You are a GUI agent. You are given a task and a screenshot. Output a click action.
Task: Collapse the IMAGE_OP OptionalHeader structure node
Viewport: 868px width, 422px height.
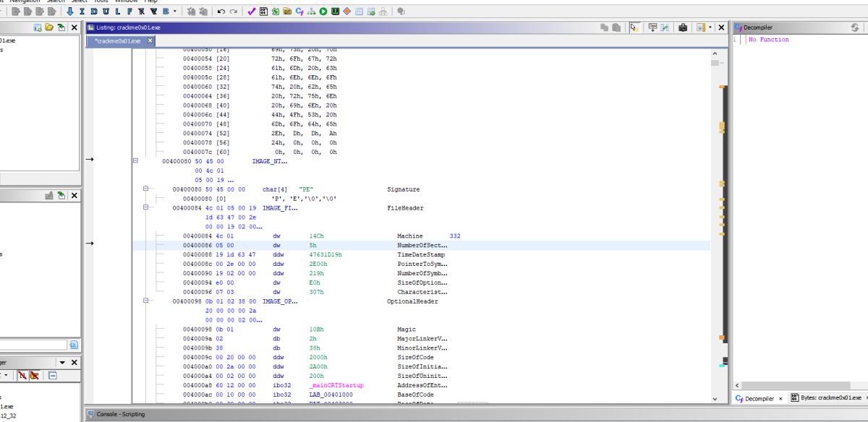click(x=146, y=301)
